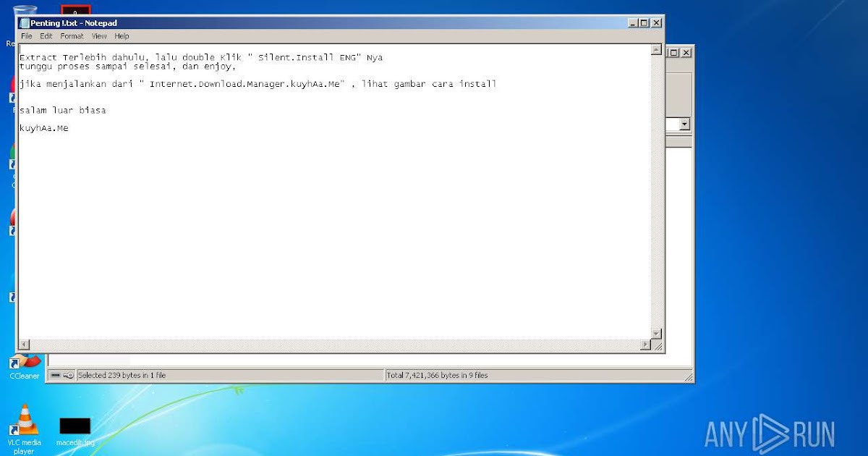Open the Format menu in Notepad
The height and width of the screenshot is (456, 868).
(x=72, y=35)
